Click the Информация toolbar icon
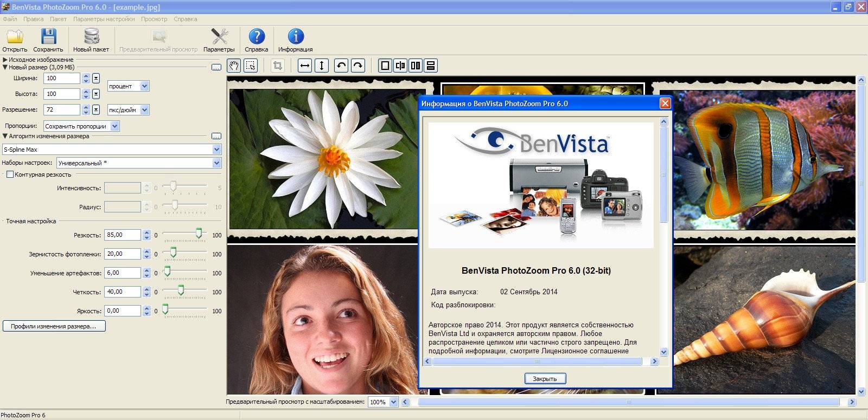This screenshot has width=868, height=420. pyautogui.click(x=296, y=41)
